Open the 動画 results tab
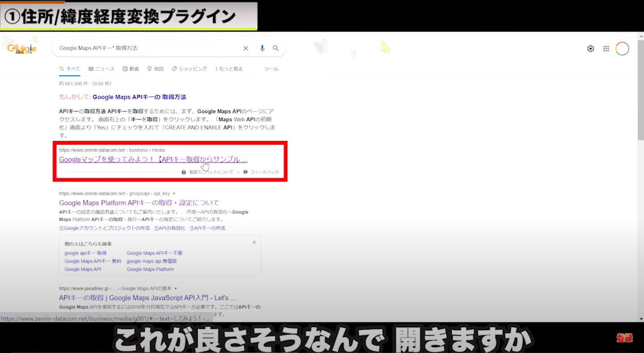The height and width of the screenshot is (353, 644). click(131, 69)
